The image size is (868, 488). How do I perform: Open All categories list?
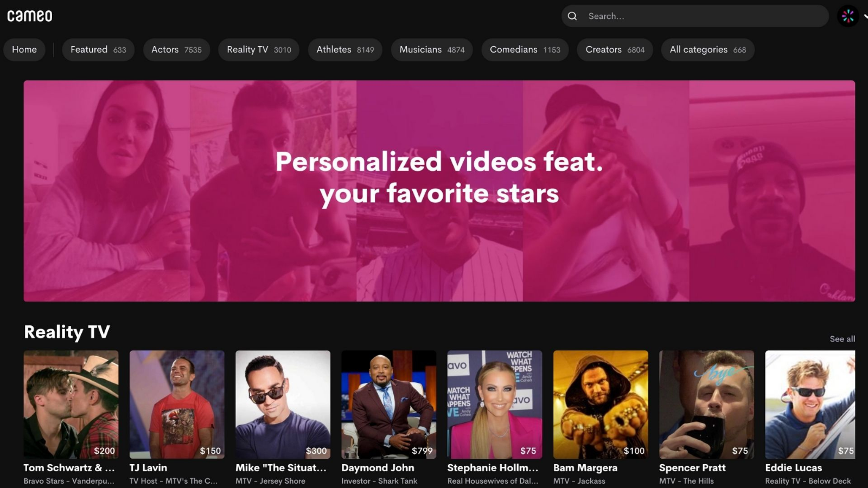707,50
